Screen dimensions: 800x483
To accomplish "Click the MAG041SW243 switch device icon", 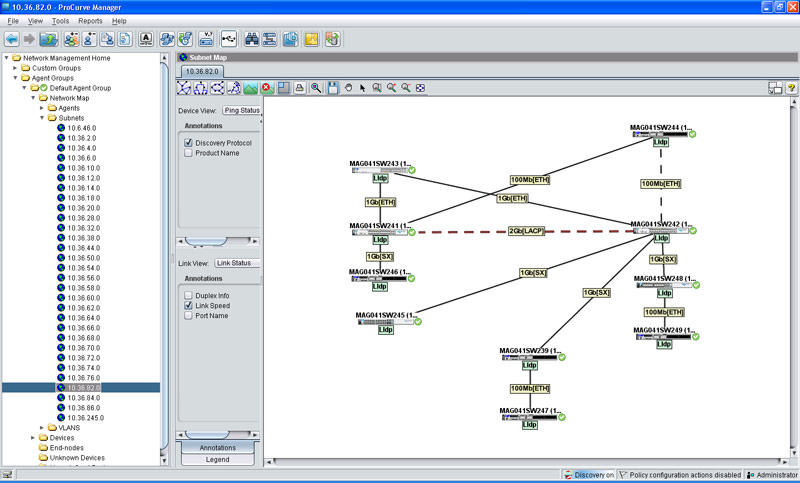I will pos(380,170).
